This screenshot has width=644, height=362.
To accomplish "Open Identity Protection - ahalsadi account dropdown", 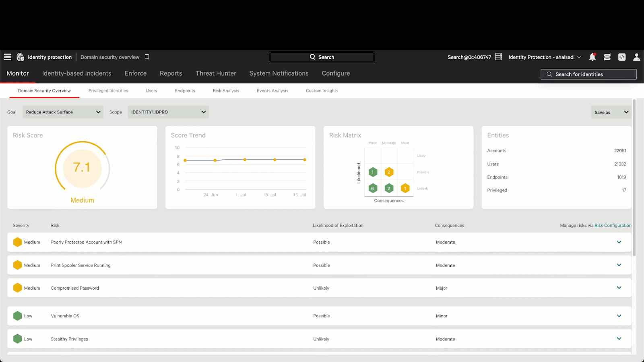I will point(545,57).
